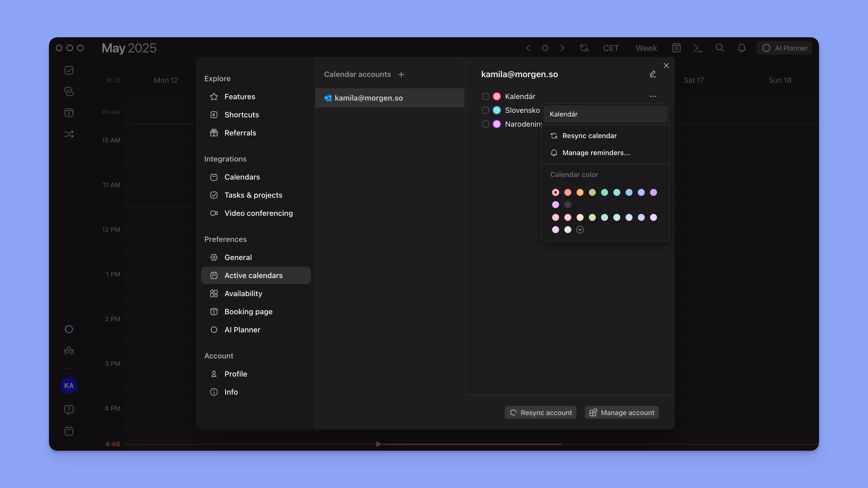Toggle the Narodeniny calendar checkbox

tap(486, 124)
